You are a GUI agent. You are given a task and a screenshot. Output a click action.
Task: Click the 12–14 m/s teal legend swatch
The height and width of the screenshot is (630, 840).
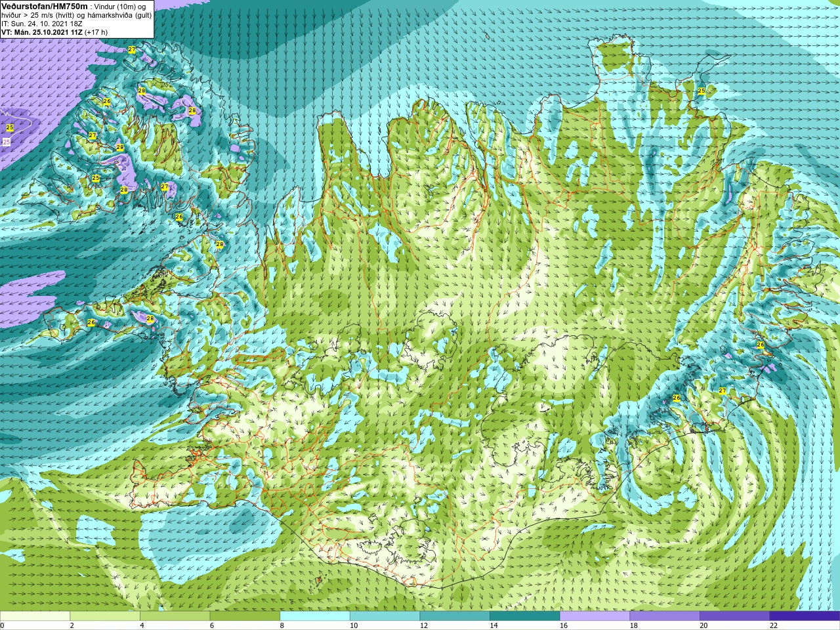pyautogui.click(x=455, y=616)
